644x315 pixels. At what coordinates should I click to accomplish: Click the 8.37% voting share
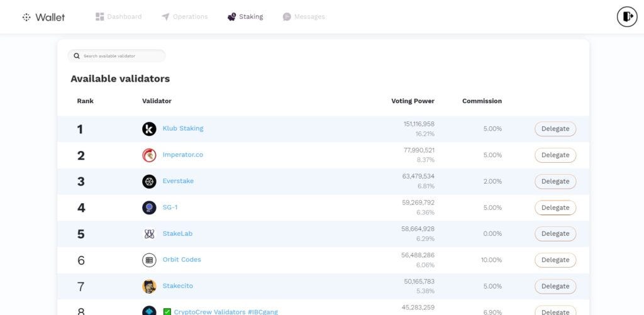426,160
